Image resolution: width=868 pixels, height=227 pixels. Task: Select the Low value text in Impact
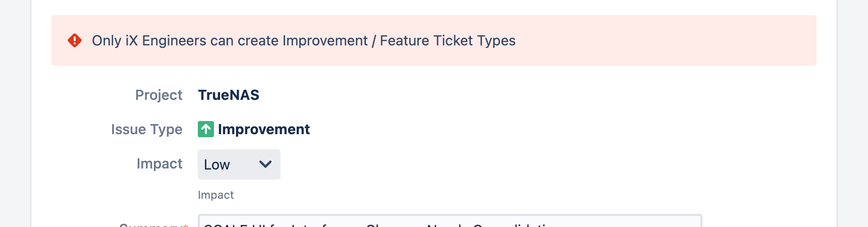point(217,165)
